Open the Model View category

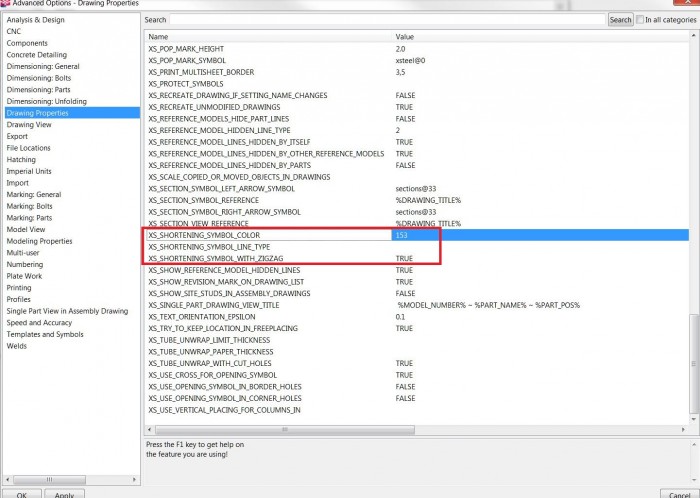tap(26, 229)
